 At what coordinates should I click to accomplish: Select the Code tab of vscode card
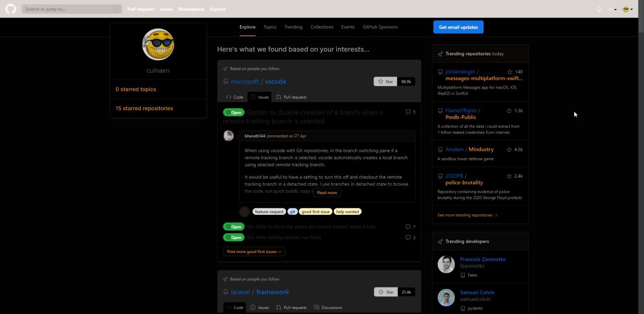click(x=234, y=97)
